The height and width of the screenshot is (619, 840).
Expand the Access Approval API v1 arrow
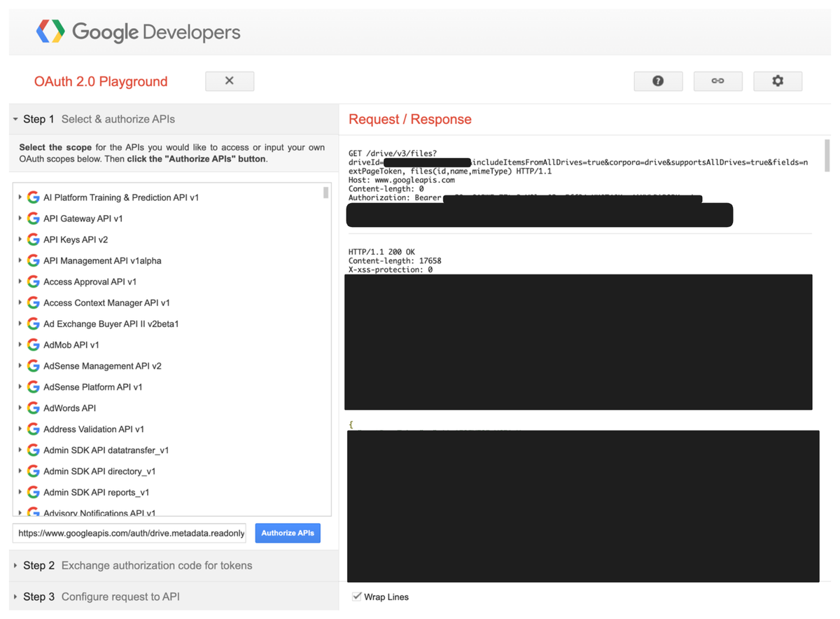20,281
